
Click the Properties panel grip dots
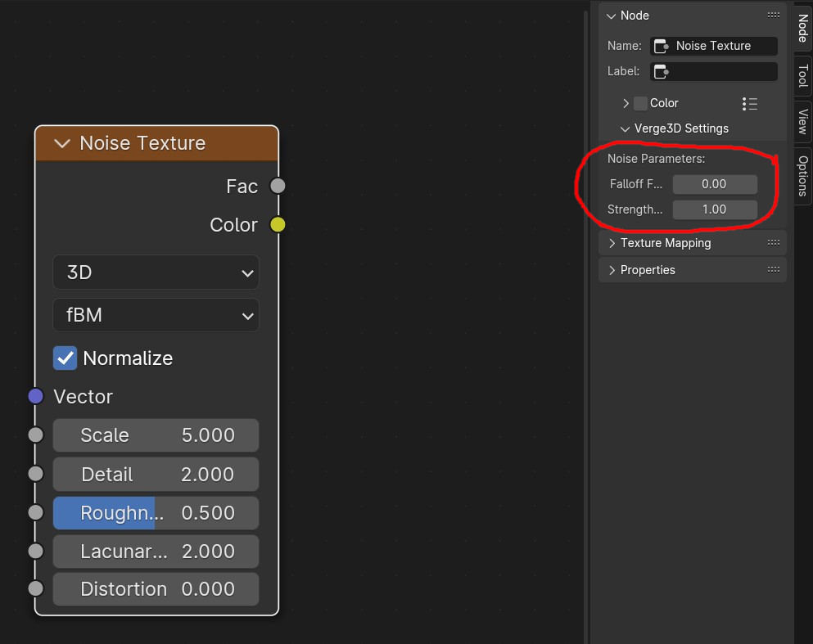tap(774, 269)
